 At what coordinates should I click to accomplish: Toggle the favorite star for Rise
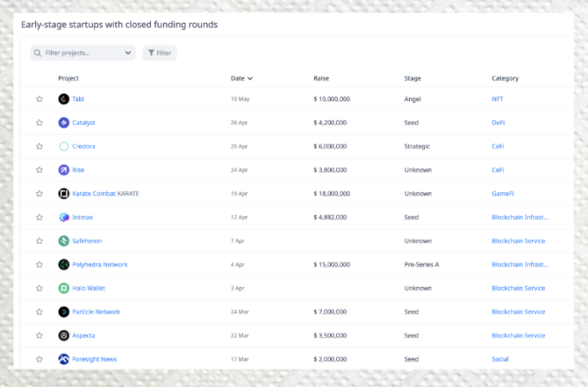click(x=39, y=170)
